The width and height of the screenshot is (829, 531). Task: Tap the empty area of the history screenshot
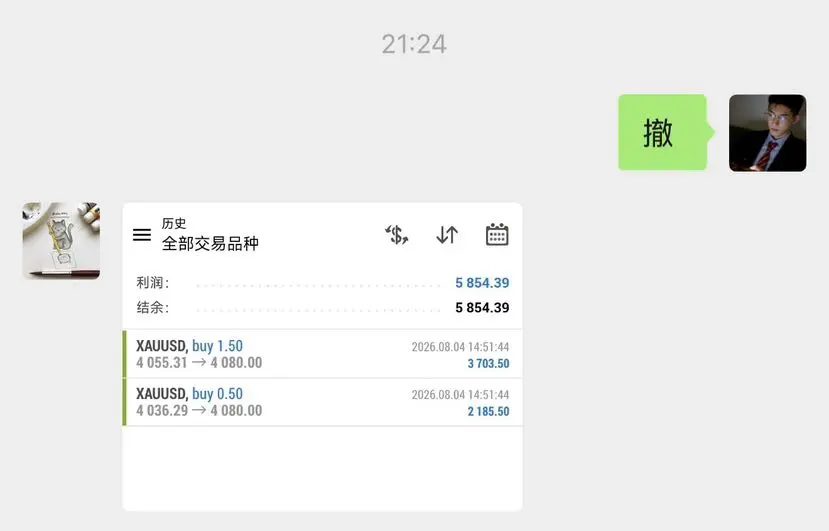tap(323, 468)
